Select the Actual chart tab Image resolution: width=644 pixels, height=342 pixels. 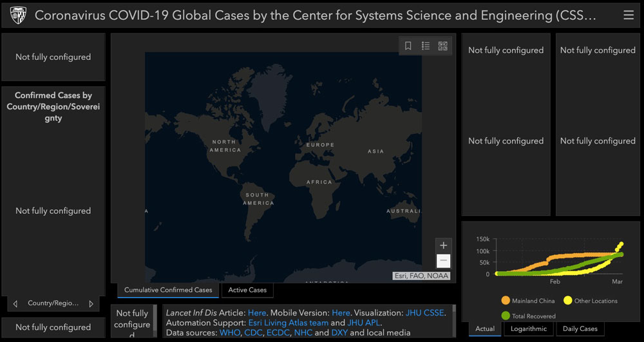tap(485, 329)
